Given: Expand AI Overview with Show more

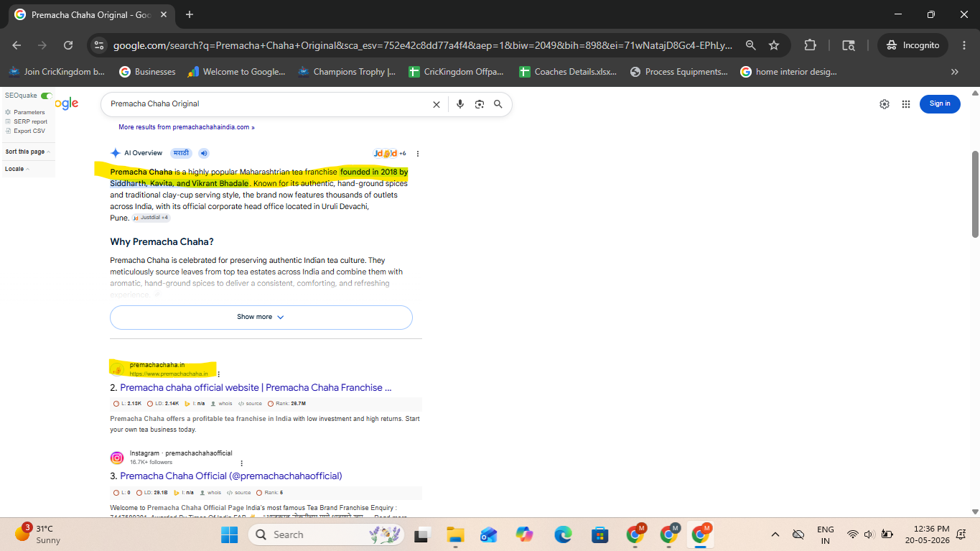Looking at the screenshot, I should pos(261,317).
